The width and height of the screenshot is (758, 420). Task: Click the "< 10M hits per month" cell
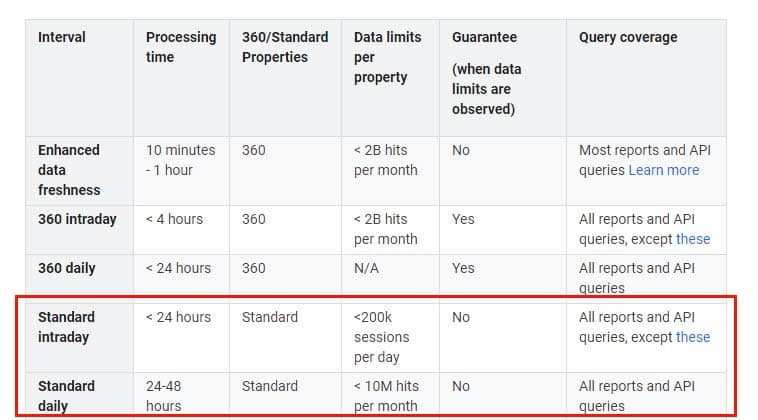[x=385, y=395]
